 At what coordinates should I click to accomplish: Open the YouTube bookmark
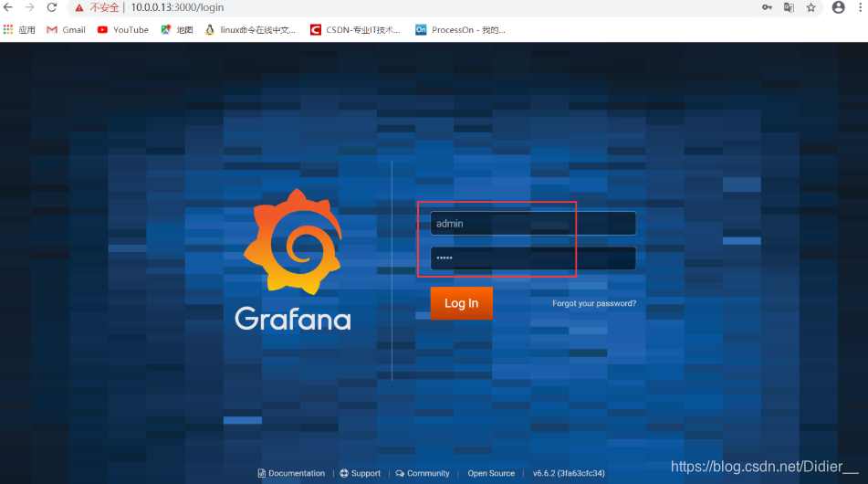(123, 30)
